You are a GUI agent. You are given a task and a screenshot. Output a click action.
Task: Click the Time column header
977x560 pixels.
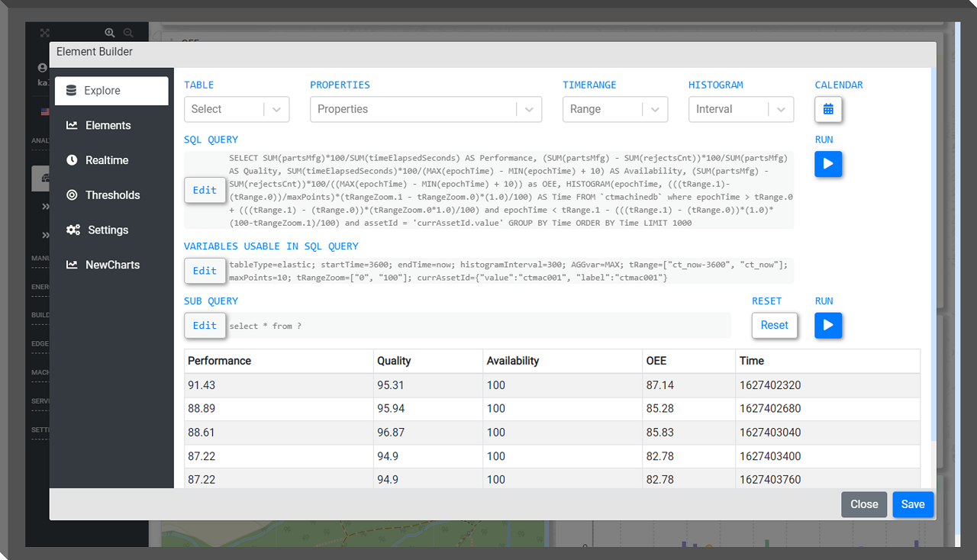coord(828,361)
